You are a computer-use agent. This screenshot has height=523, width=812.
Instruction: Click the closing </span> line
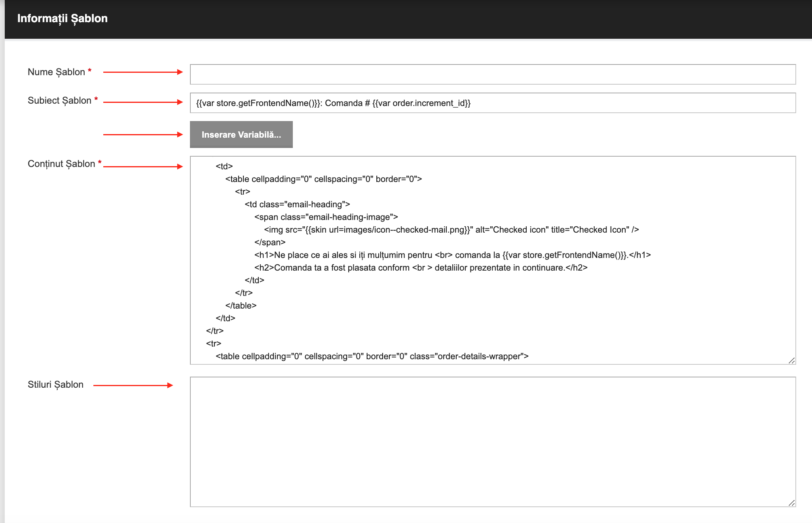click(270, 242)
